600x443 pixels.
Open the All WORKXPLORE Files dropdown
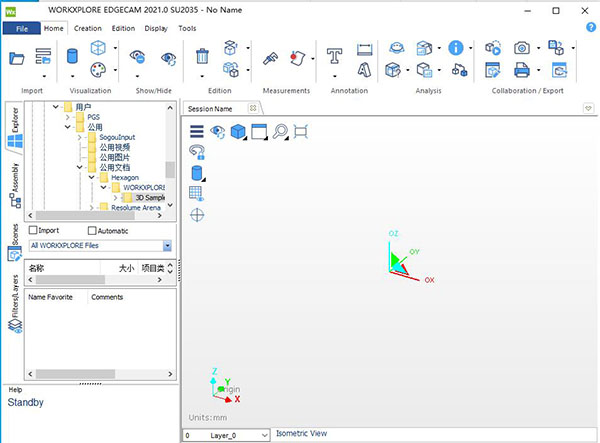click(x=167, y=246)
